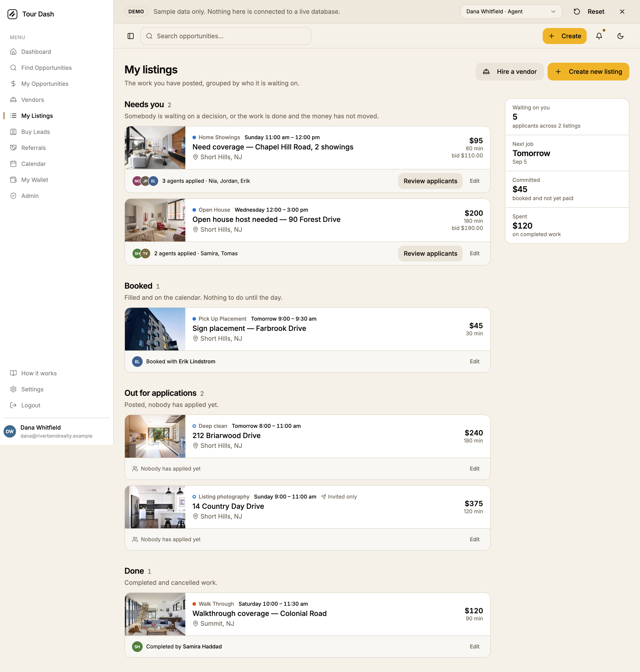Open the 14 Country Day Drive listing title
This screenshot has width=640, height=672.
[x=228, y=506]
